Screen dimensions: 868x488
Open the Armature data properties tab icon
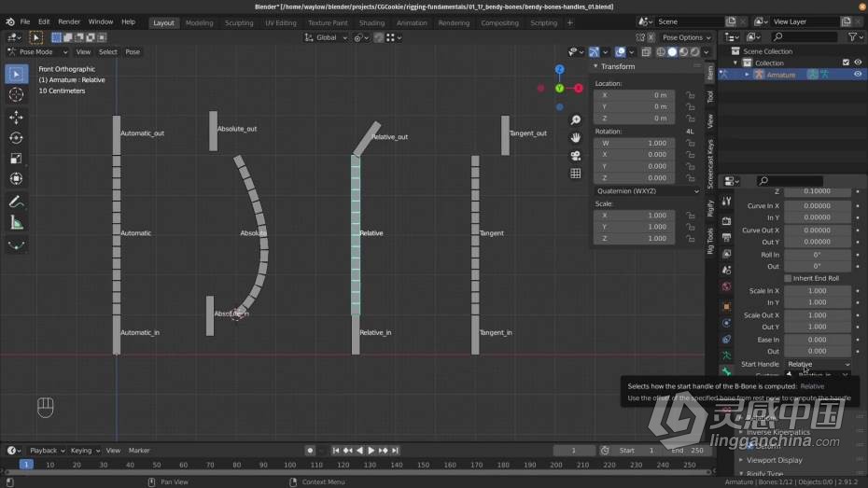[726, 356]
